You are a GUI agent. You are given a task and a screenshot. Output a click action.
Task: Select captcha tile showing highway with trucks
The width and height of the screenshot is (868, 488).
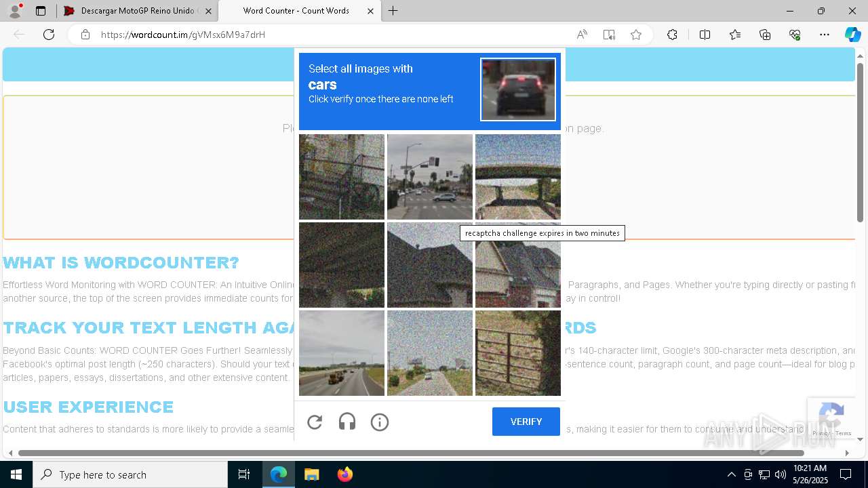[342, 353]
